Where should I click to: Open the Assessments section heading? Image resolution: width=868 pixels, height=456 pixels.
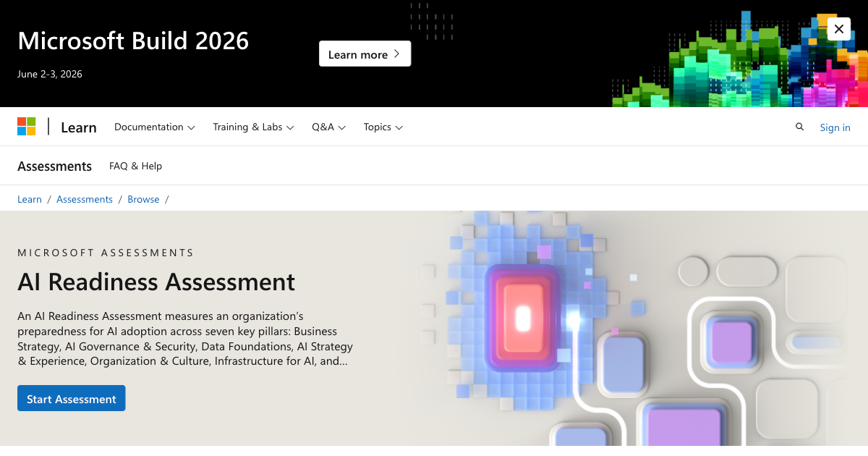tap(55, 166)
